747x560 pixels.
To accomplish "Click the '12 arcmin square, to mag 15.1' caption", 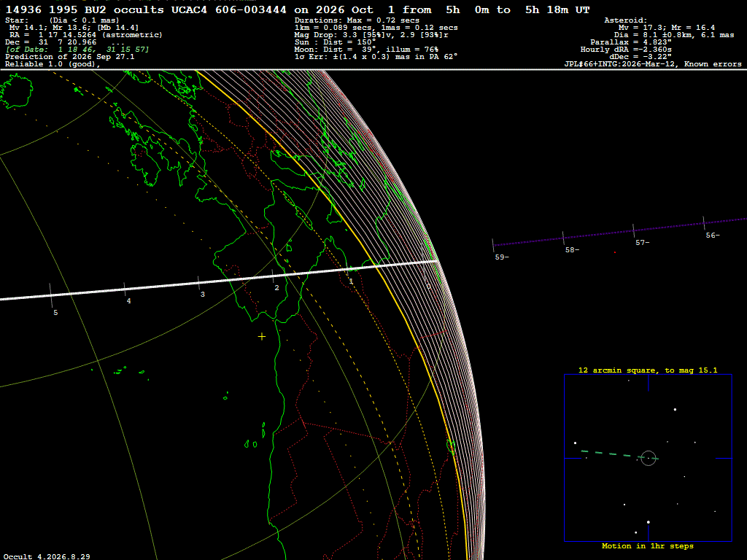I will pyautogui.click(x=648, y=370).
